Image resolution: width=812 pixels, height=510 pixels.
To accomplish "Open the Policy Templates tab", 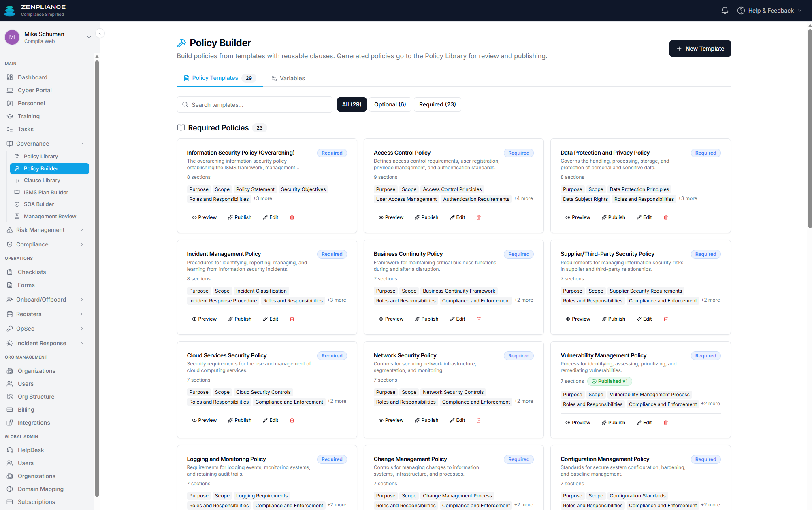I will 215,78.
